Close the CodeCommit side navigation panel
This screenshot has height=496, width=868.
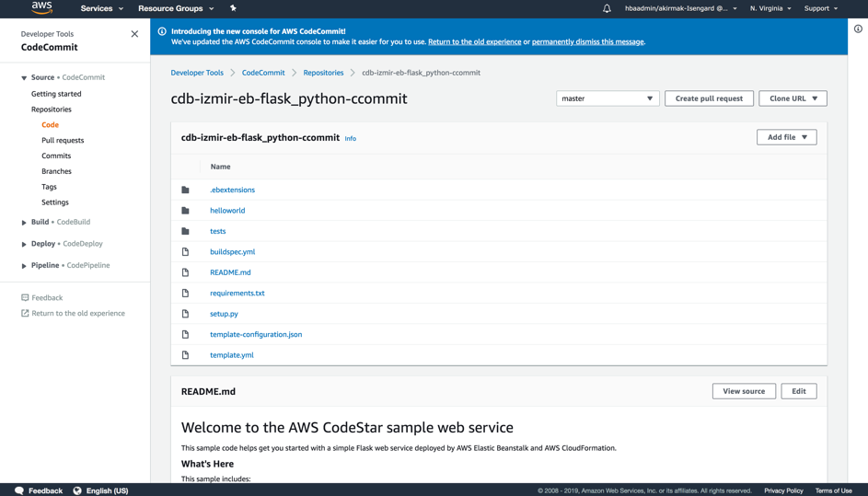tap(134, 34)
